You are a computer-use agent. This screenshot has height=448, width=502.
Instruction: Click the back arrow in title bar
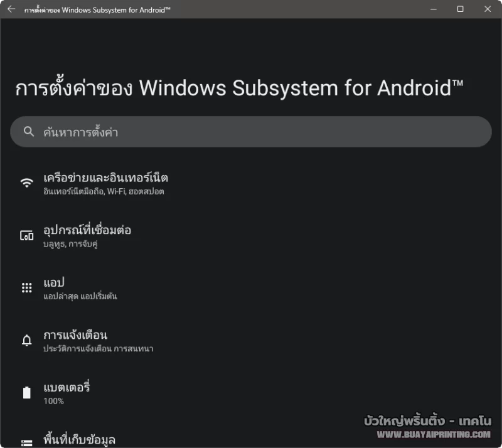coord(11,9)
